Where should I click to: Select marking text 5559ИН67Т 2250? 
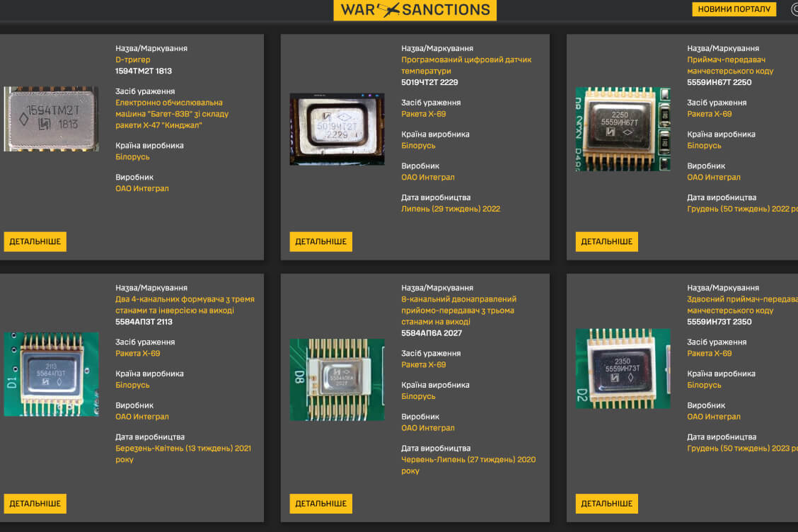coord(719,82)
